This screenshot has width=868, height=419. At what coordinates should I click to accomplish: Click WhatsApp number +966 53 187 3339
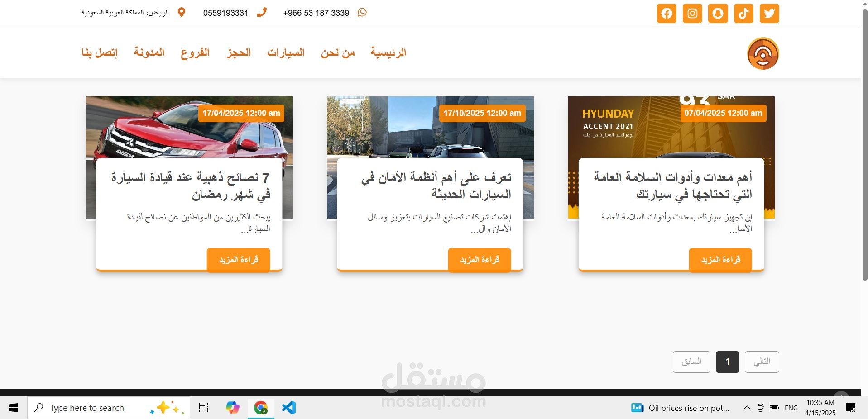(x=316, y=13)
